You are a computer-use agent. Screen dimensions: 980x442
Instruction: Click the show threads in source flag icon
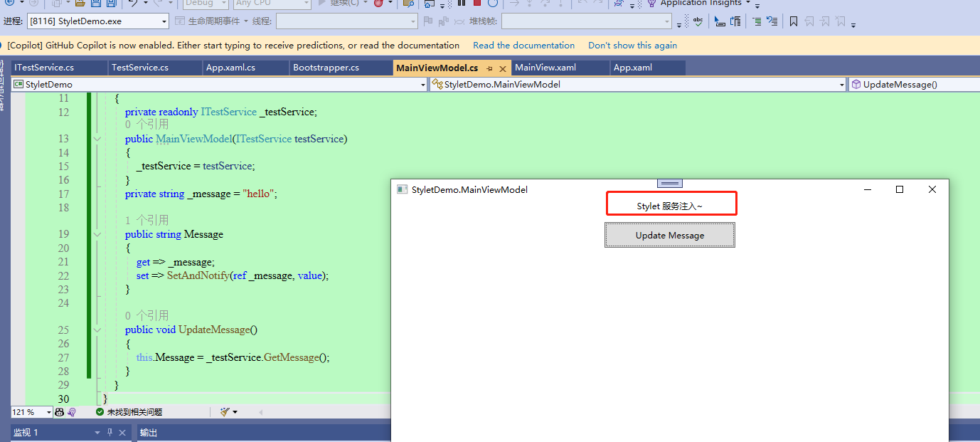(427, 21)
